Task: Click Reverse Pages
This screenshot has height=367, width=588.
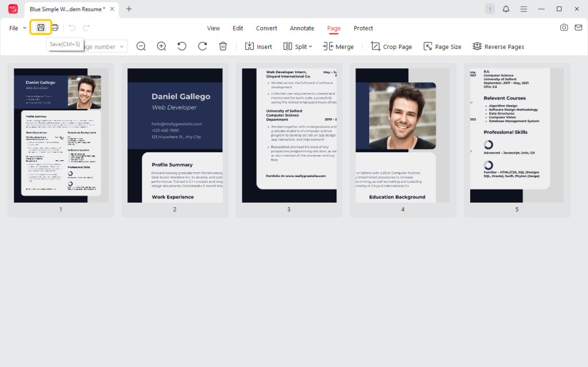Action: [498, 46]
